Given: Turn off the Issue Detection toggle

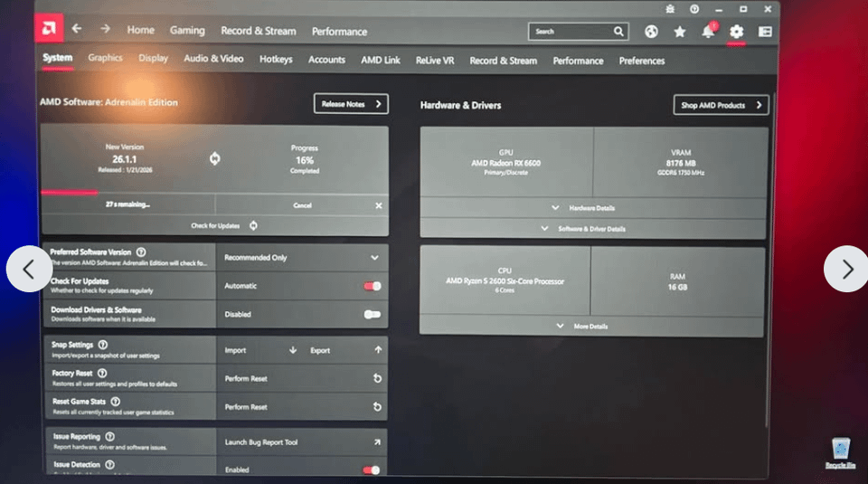Looking at the screenshot, I should (371, 470).
